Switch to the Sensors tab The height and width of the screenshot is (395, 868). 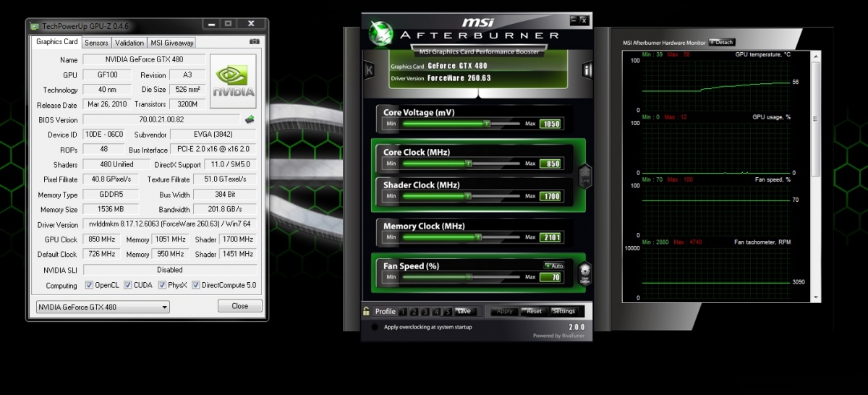point(96,43)
